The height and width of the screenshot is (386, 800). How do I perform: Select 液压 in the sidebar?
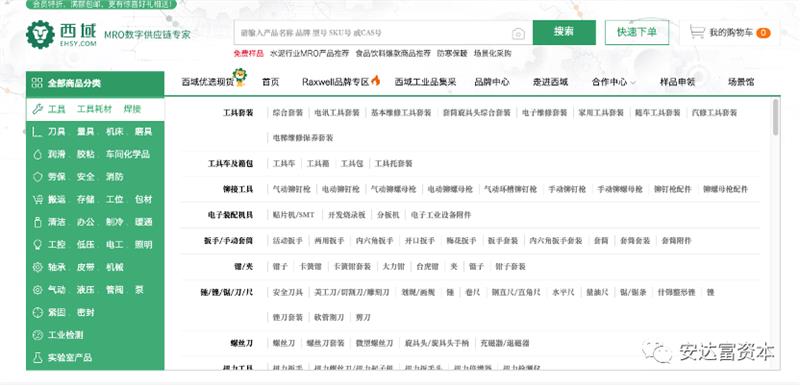click(x=86, y=290)
